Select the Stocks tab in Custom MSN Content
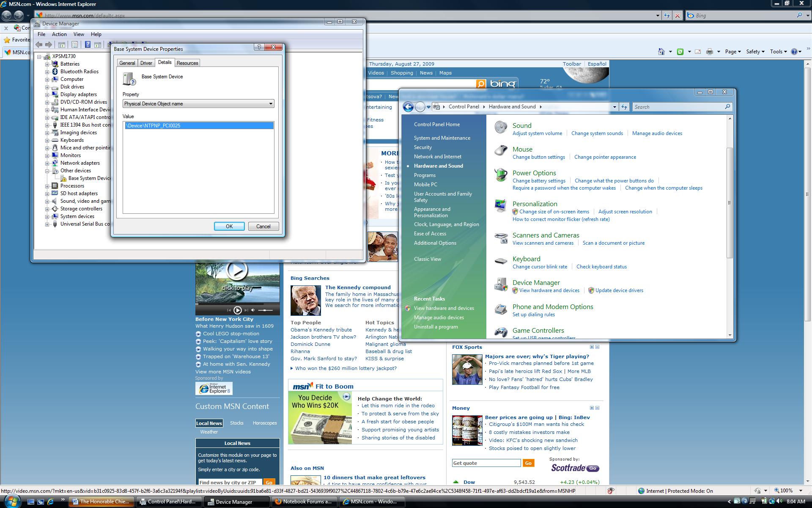Image resolution: width=812 pixels, height=508 pixels. (x=237, y=423)
